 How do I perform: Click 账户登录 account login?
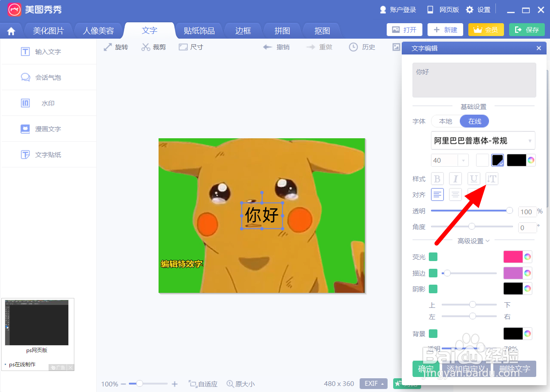[x=398, y=10]
